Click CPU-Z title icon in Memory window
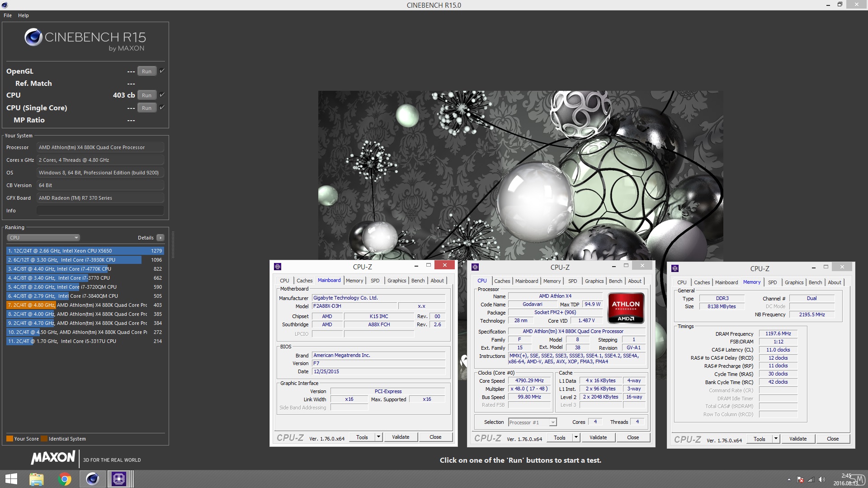This screenshot has width=868, height=488. [675, 268]
